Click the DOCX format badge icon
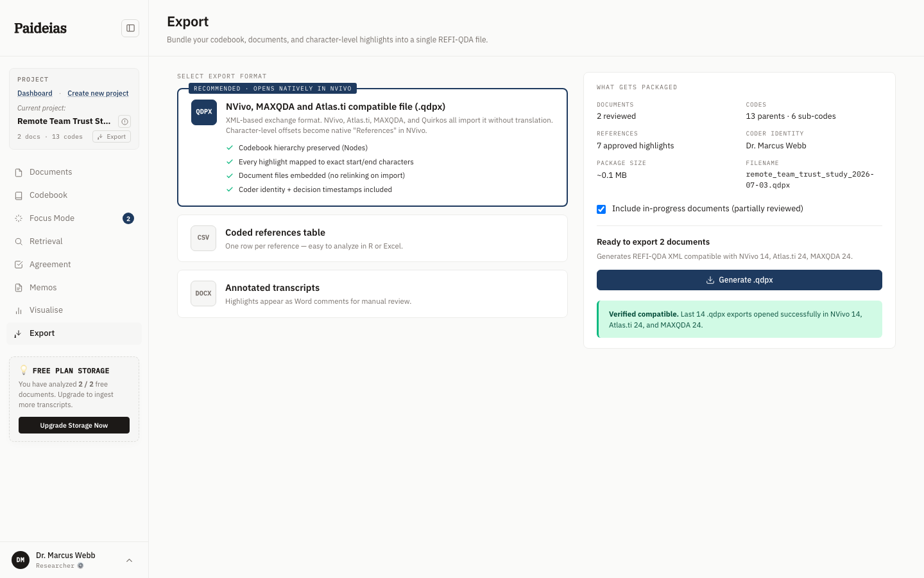Viewport: 924px width, 578px height. 203,293
